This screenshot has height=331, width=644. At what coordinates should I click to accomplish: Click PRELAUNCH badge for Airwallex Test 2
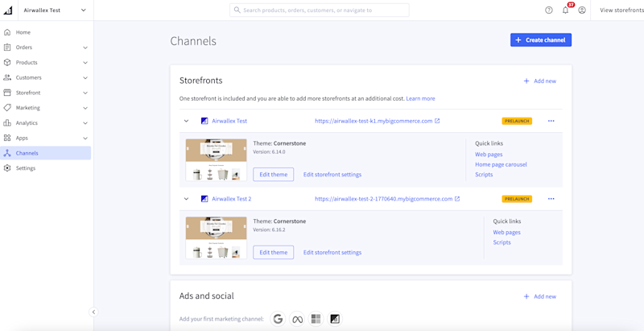(x=517, y=199)
